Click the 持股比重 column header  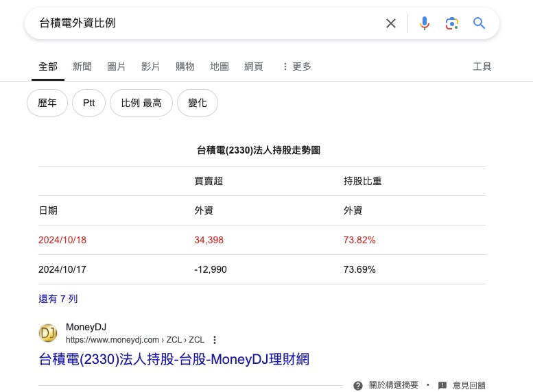[x=362, y=181]
